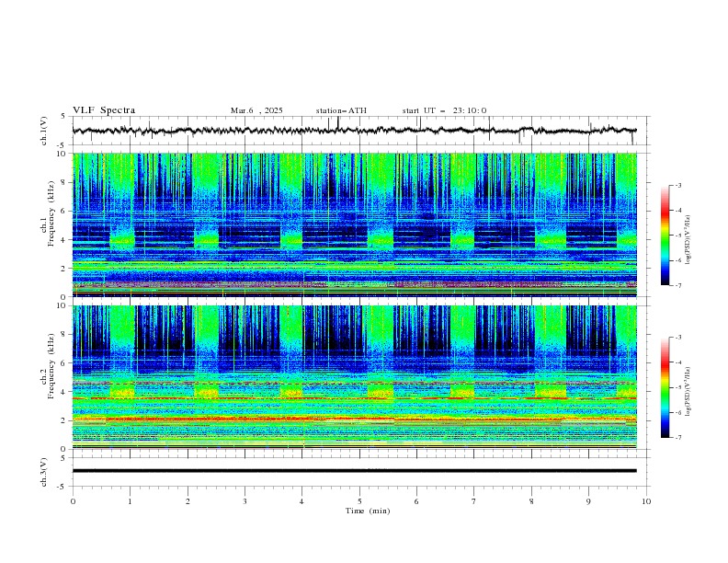The width and height of the screenshot is (728, 563).
Task: Click the lower colorbar beside ch.2 spectrogram
Action: point(665,387)
